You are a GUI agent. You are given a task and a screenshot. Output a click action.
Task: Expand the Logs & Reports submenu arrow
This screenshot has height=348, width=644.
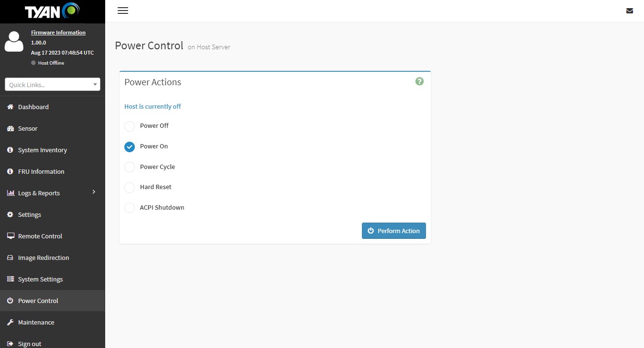pyautogui.click(x=94, y=192)
